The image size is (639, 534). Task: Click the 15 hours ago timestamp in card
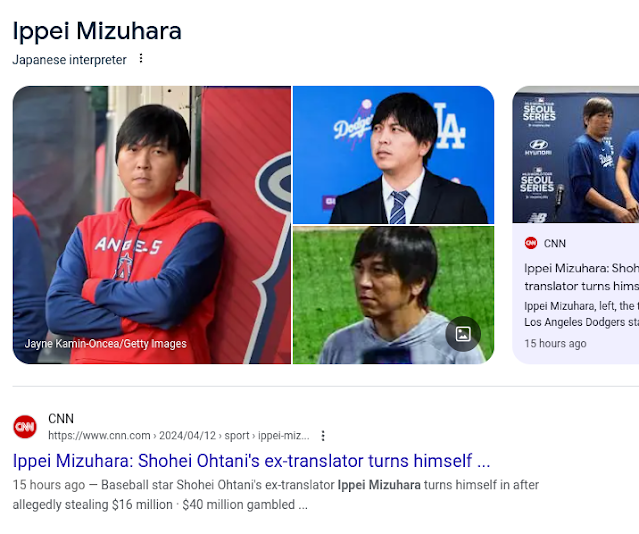click(x=555, y=344)
